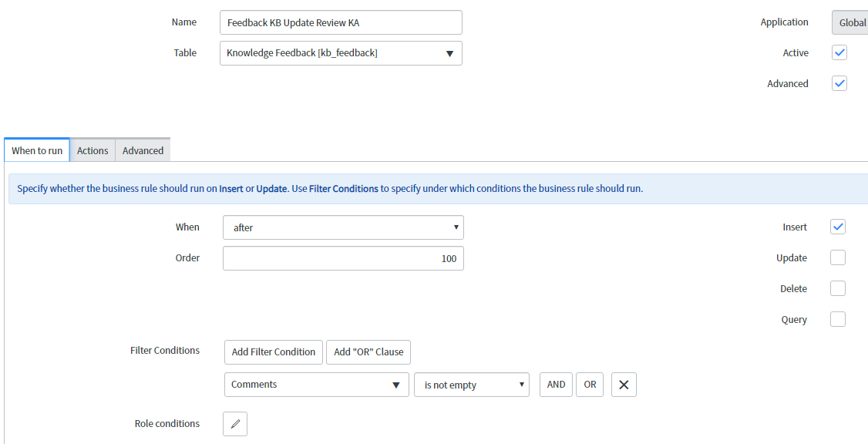Uncheck the Insert checkbox
The width and height of the screenshot is (868, 444).
pyautogui.click(x=838, y=227)
